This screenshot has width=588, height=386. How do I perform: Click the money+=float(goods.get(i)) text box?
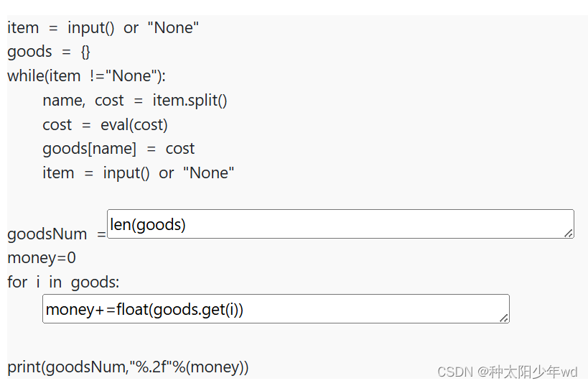[x=276, y=309]
